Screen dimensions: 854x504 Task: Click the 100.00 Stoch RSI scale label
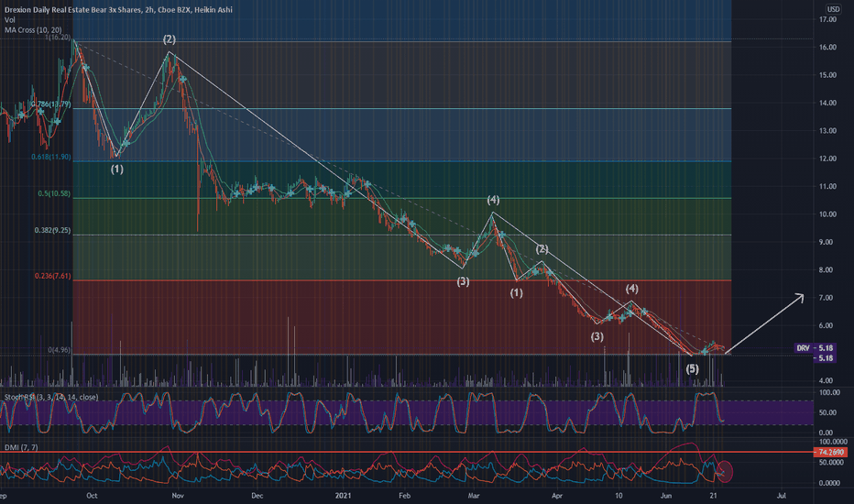click(x=829, y=393)
